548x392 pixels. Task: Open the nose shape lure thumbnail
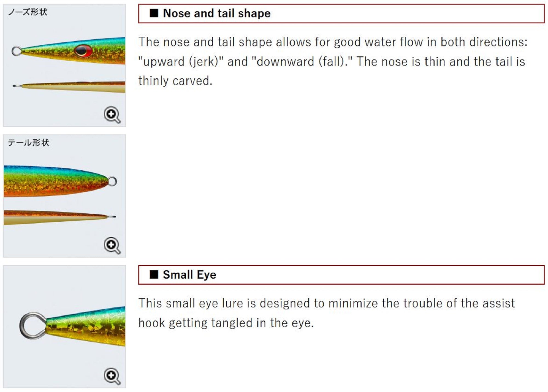click(64, 65)
